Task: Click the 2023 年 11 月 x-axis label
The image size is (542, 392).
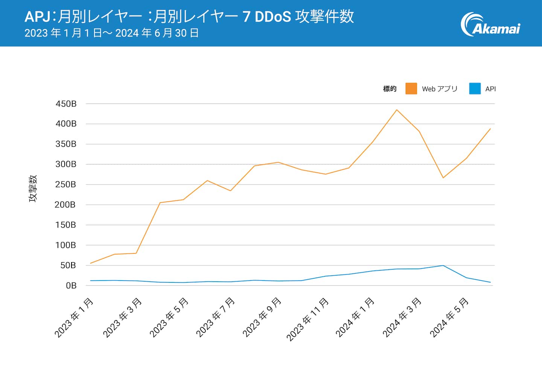Action: [x=308, y=319]
